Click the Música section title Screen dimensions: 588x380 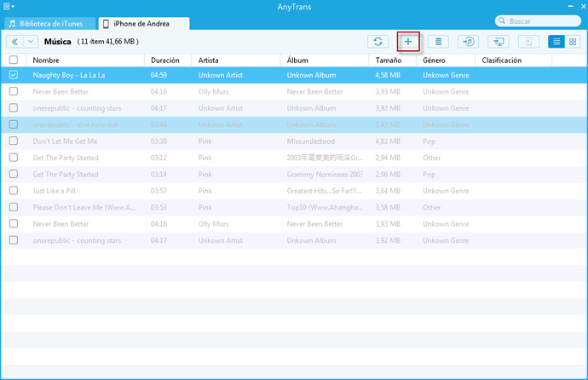pos(57,42)
